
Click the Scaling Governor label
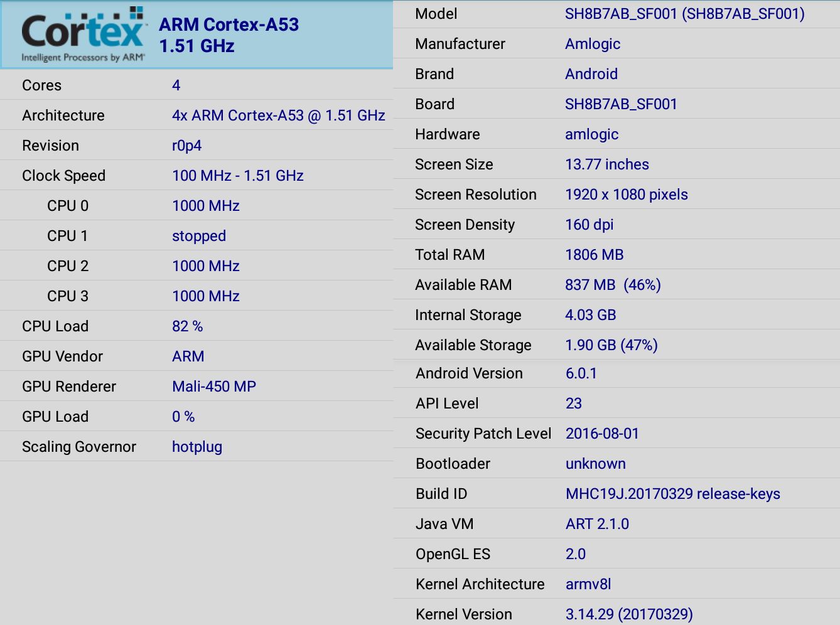point(79,447)
